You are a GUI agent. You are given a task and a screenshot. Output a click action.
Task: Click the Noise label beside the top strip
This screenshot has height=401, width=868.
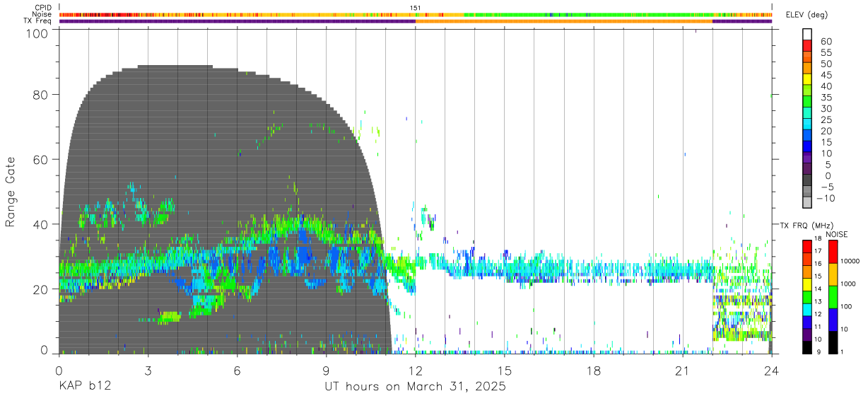(x=42, y=14)
